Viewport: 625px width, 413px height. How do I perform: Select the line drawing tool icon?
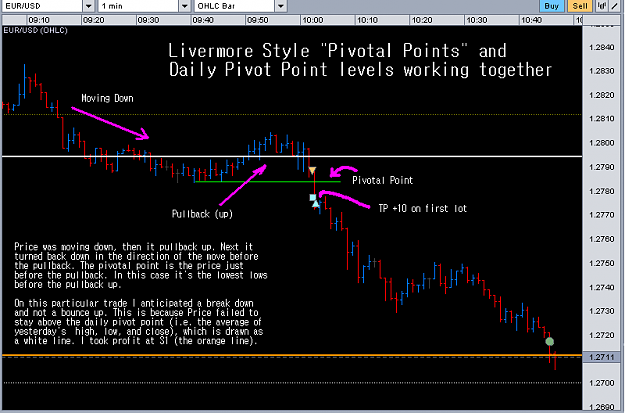(615, 6)
